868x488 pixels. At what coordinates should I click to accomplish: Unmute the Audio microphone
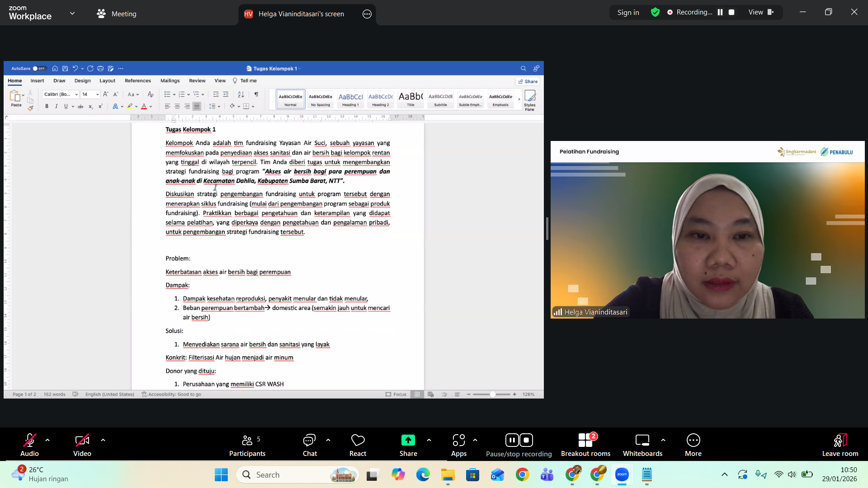[x=29, y=445]
